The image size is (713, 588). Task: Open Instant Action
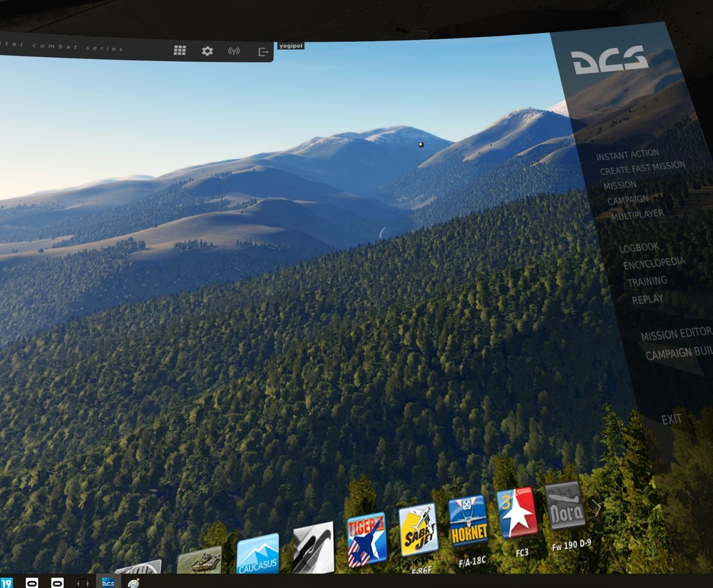pos(627,155)
